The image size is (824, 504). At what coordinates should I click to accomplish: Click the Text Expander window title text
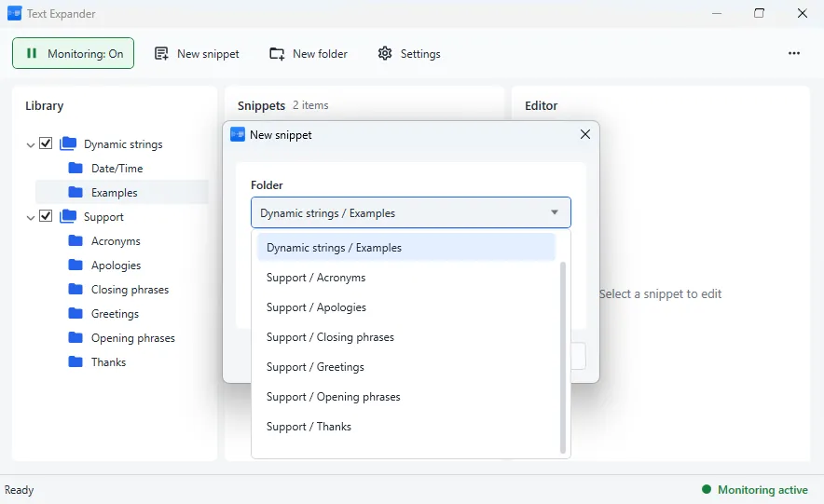61,14
